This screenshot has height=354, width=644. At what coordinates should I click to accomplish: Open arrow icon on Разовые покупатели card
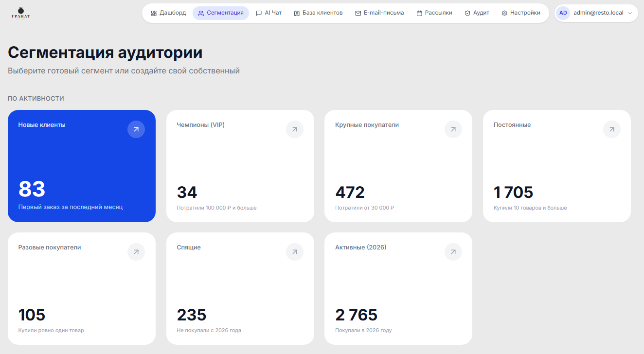tap(136, 252)
